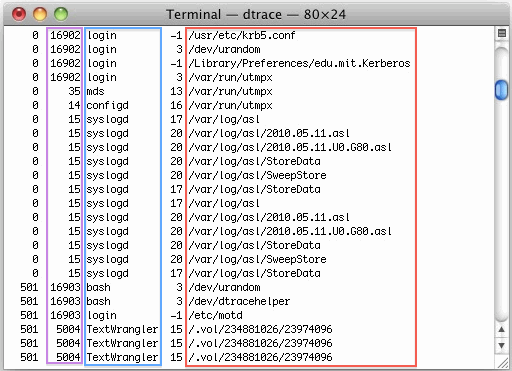512x371 pixels.
Task: Click PID 14 in the configd row
Action: coord(75,105)
